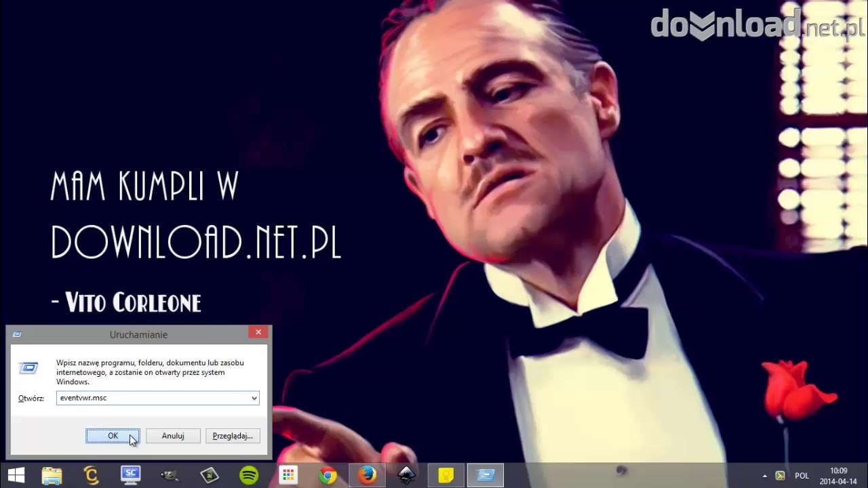Open the Chrome apps launcher grid icon

[x=288, y=475]
